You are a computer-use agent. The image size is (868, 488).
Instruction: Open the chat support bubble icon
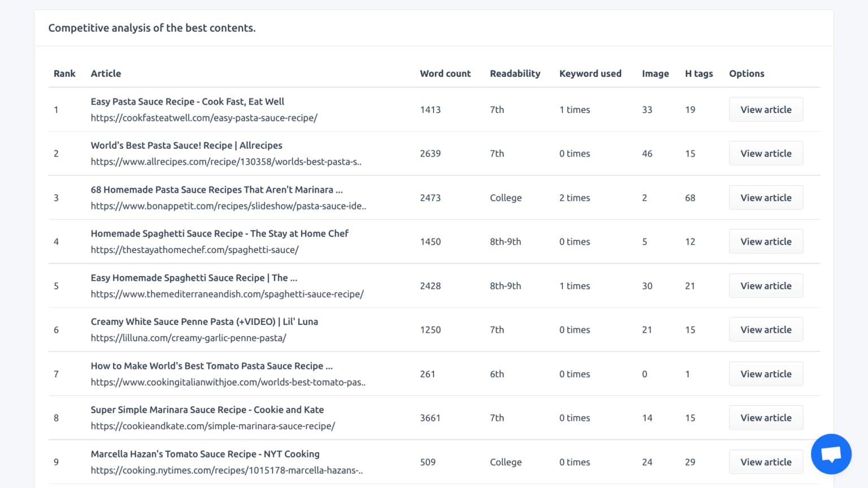[x=831, y=454]
